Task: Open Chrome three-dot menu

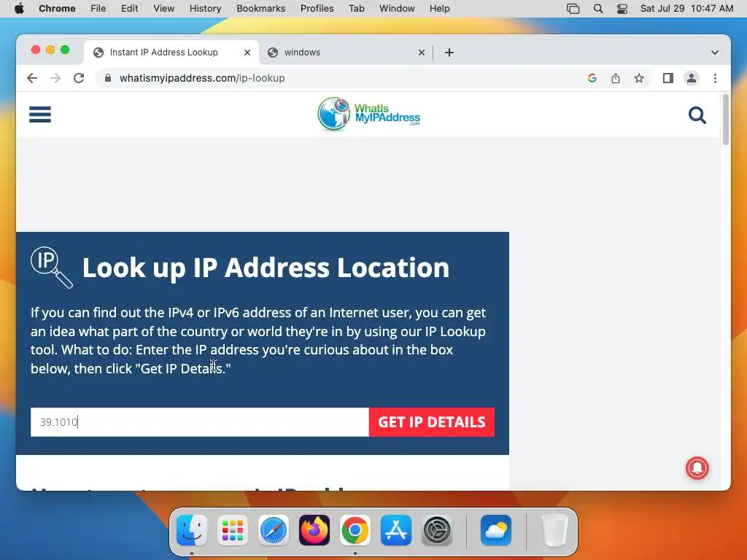Action: (715, 78)
